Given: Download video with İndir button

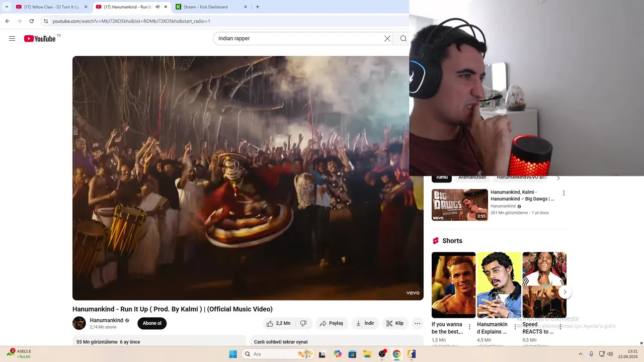Looking at the screenshot, I should [x=365, y=323].
